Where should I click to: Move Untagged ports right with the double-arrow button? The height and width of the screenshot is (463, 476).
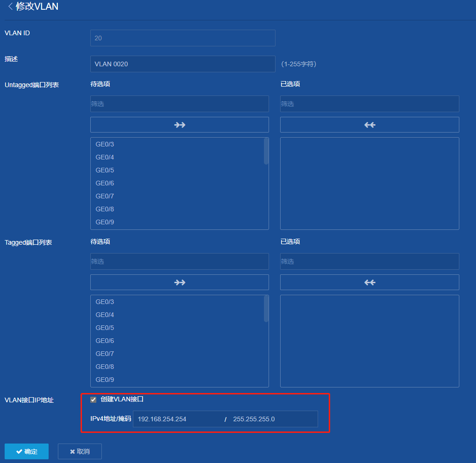[x=179, y=125]
